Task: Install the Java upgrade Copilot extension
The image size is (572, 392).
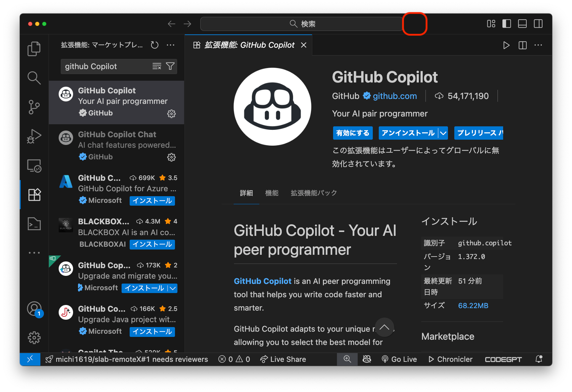Action: tap(152, 332)
